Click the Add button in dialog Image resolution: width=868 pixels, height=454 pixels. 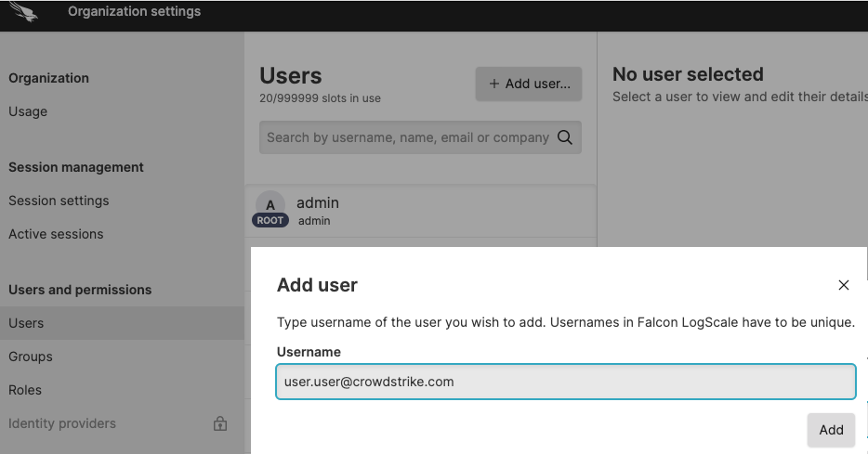pyautogui.click(x=831, y=430)
